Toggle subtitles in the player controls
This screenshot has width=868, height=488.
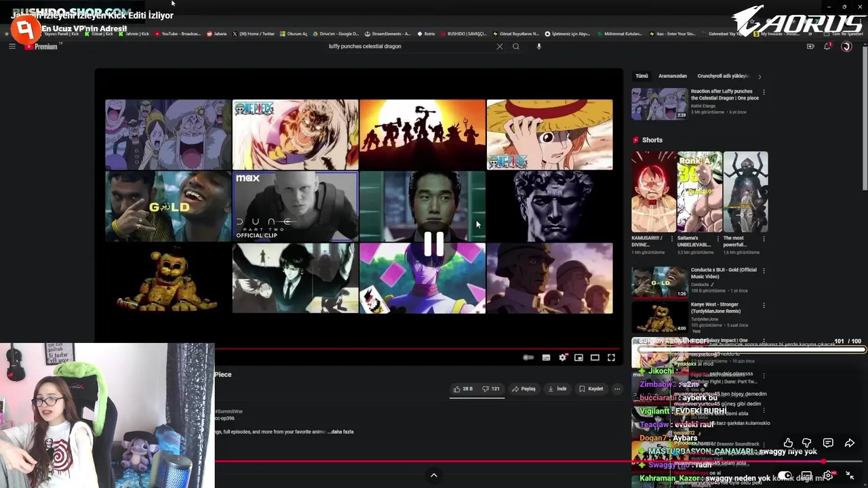pos(546,357)
